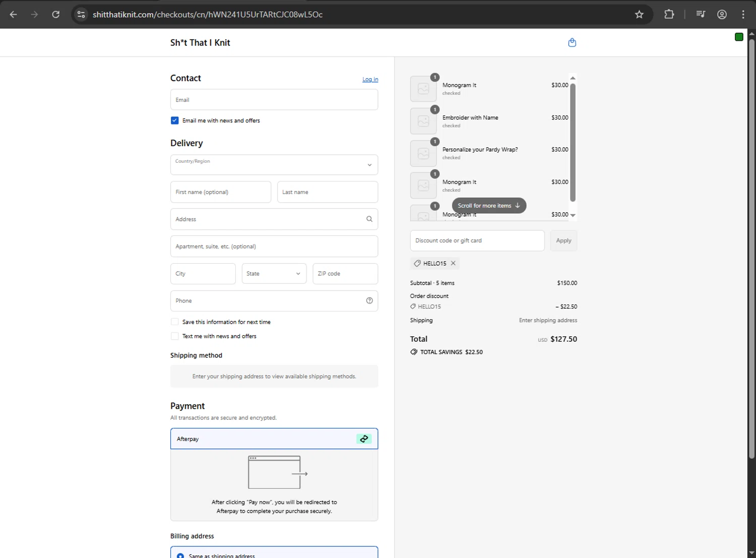Click the HELLO15 tag icon in chip
This screenshot has width=756, height=558.
417,263
